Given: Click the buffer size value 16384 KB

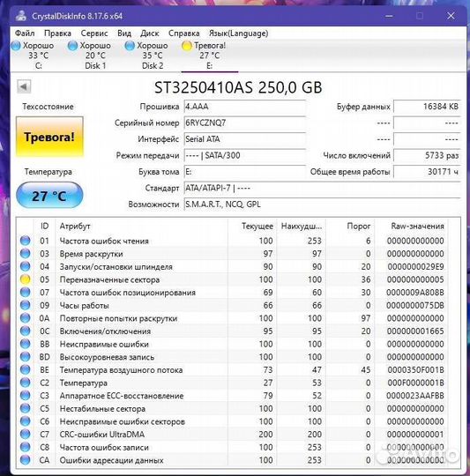Looking at the screenshot, I should [427, 107].
